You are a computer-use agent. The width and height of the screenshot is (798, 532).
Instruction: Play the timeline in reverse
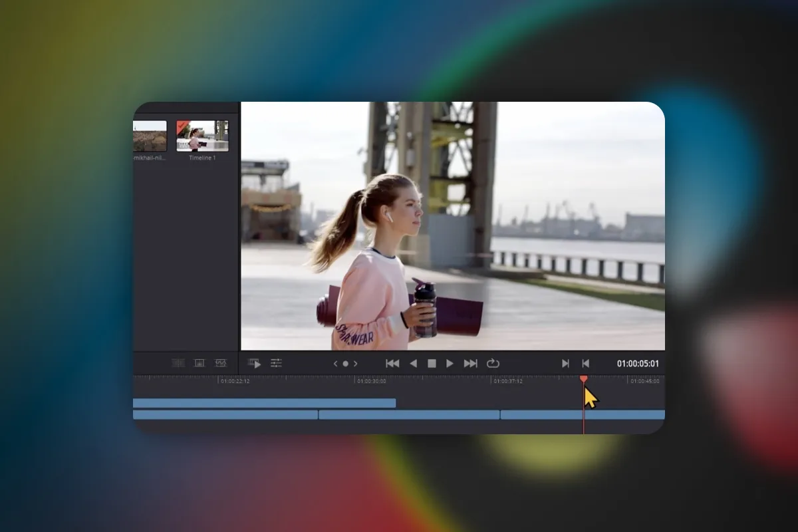tap(413, 363)
